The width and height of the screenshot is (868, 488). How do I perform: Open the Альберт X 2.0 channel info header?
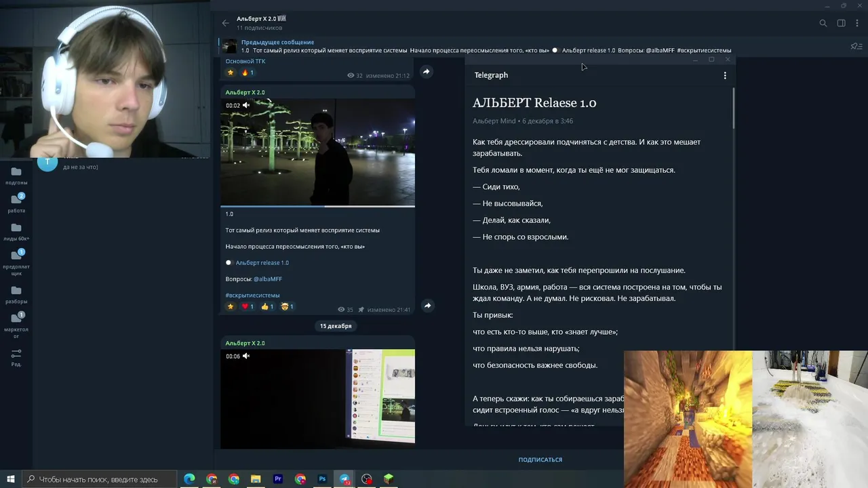pyautogui.click(x=261, y=23)
